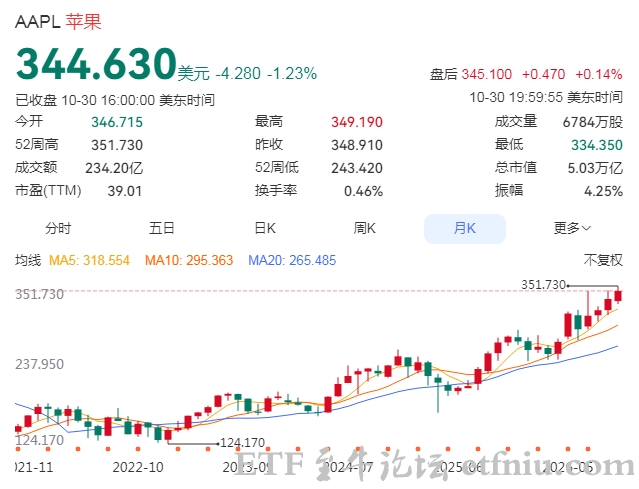This screenshot has width=639, height=489.
Task: Click the 市盈(TTM) value 39.01
Action: pos(125,191)
